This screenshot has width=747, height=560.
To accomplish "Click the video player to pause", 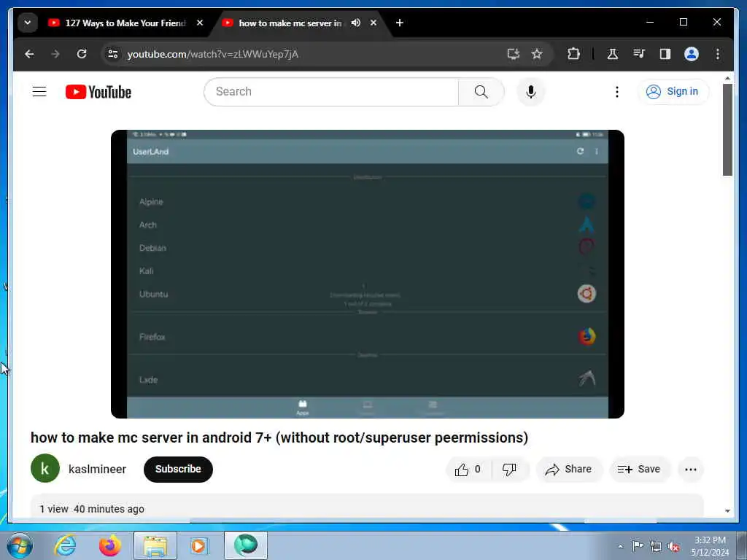I will 368,274.
